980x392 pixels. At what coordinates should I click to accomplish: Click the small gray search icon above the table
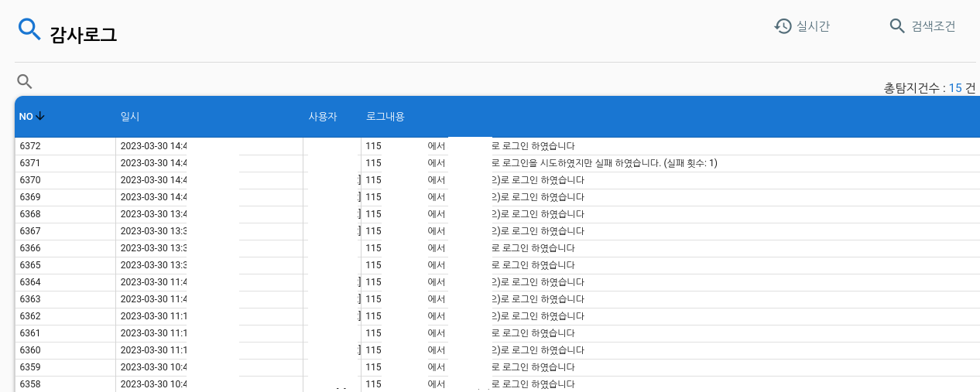pos(25,81)
